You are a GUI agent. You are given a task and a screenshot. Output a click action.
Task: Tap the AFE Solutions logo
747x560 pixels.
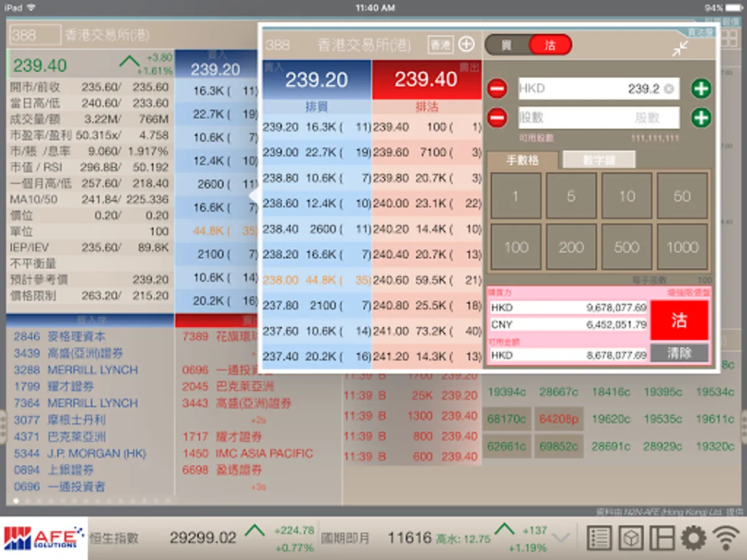point(44,538)
